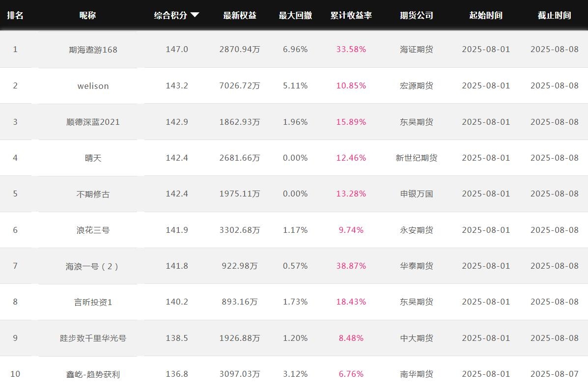
Task: Click futures company 新世纪期货
Action: (x=416, y=158)
